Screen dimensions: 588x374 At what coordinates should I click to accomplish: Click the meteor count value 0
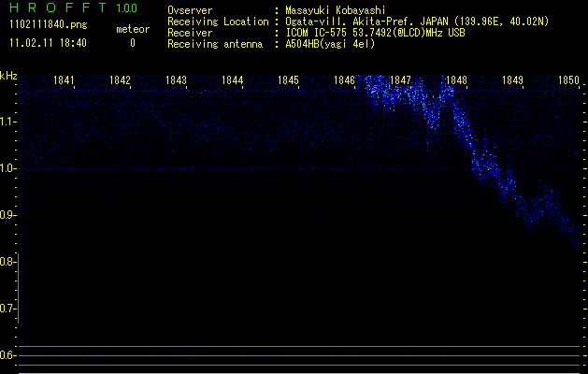click(133, 43)
